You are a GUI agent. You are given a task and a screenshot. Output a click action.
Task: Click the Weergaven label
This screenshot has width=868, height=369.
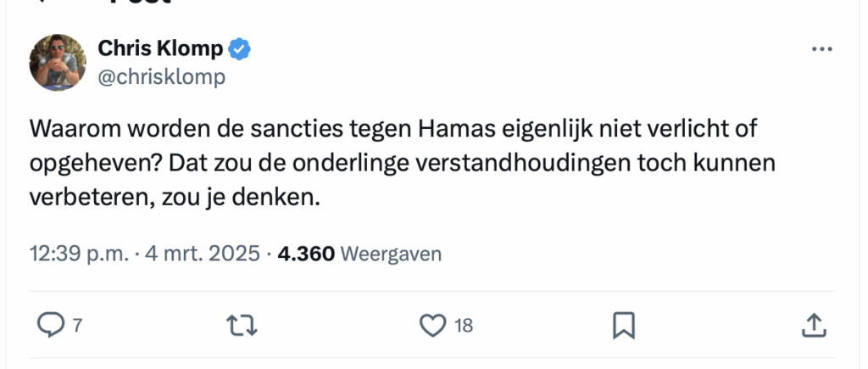tap(391, 253)
